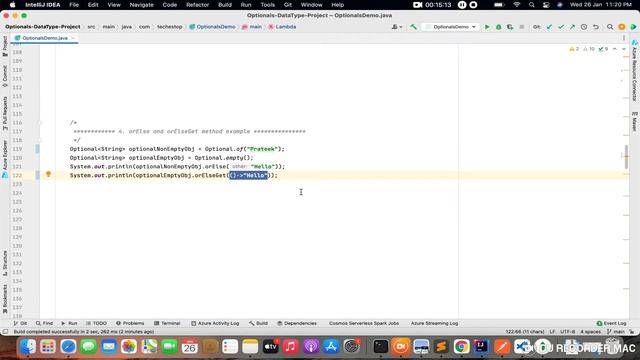The image size is (640, 360).
Task: Show Git history clock icon
Action: click(x=584, y=27)
